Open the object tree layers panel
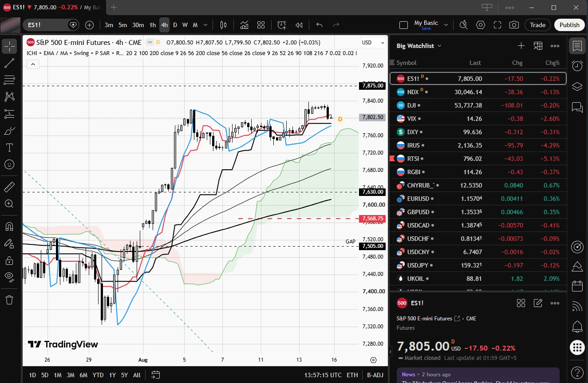 [577, 86]
